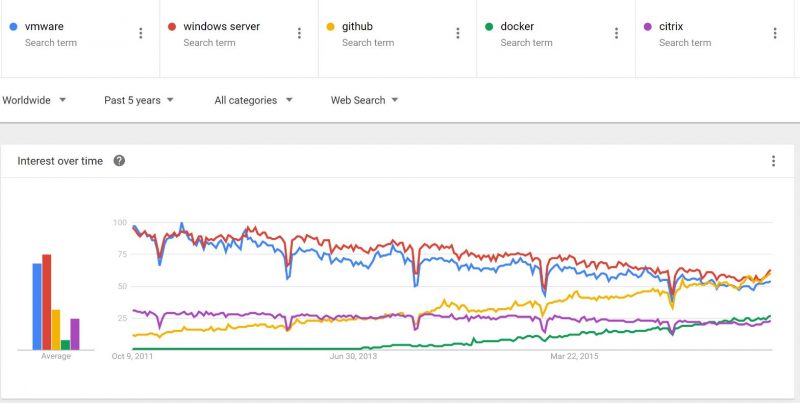Open the Web Search type dropdown
The image size is (800, 403).
pyautogui.click(x=365, y=100)
